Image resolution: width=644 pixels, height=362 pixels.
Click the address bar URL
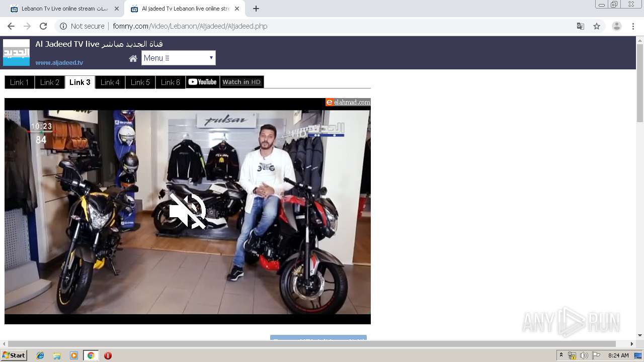click(x=190, y=26)
